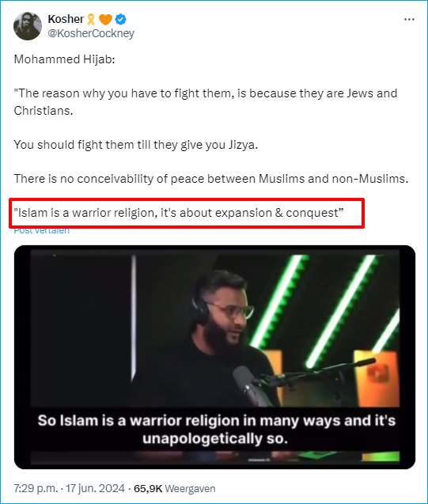Click the "Jews and Christians" sentence
The image size is (428, 504).
206,102
